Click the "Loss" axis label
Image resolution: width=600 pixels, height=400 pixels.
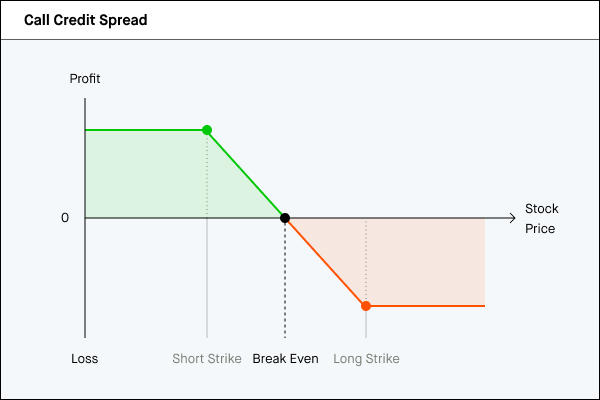(x=85, y=358)
